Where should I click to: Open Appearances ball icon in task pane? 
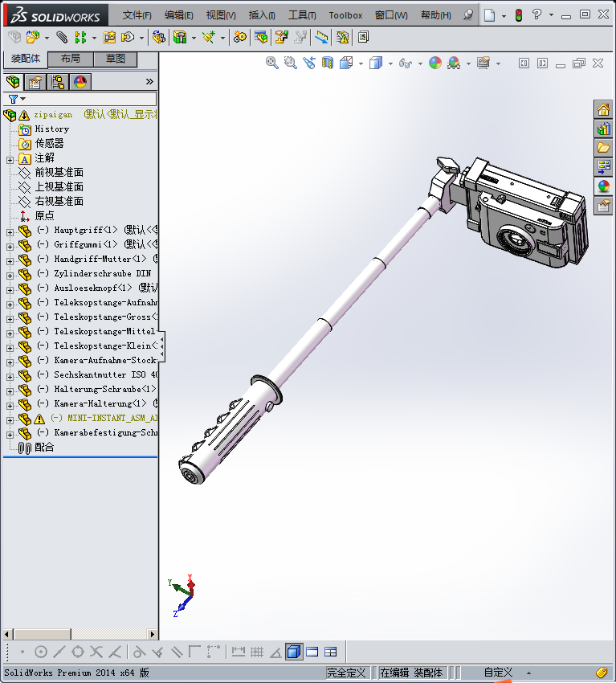click(x=603, y=186)
